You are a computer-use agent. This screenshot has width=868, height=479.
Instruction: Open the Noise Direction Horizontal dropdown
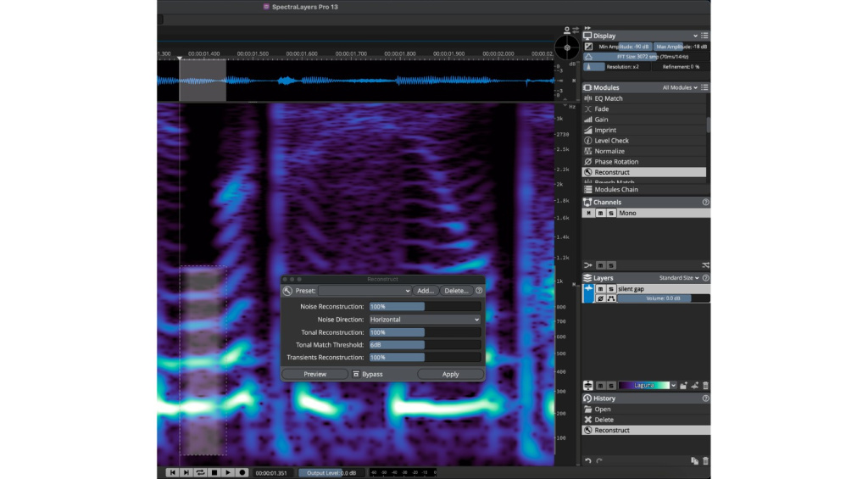(x=425, y=320)
